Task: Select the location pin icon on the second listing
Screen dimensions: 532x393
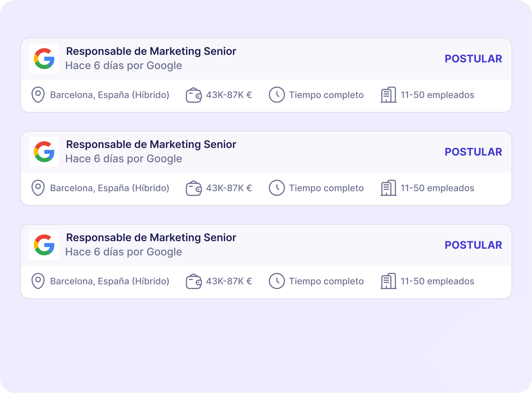Action: [x=38, y=188]
